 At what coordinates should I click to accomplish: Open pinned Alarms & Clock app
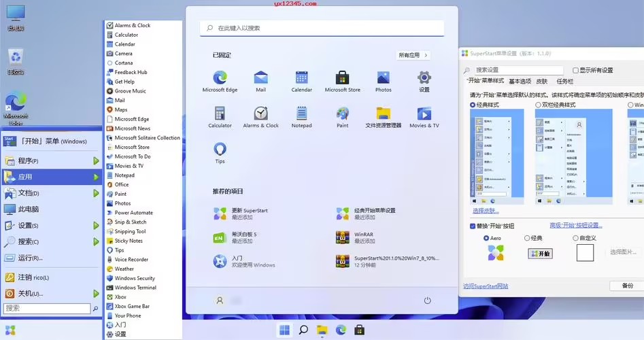[261, 117]
